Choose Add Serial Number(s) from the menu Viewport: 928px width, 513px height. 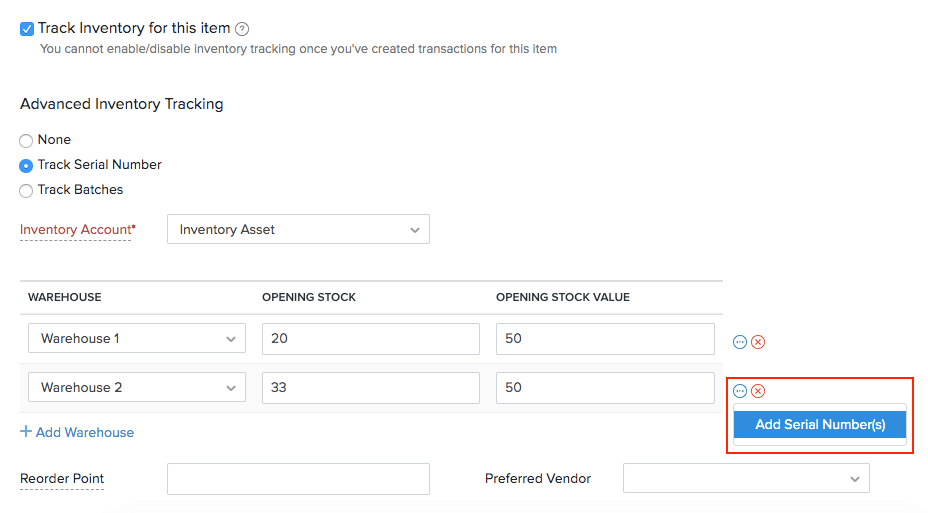820,424
